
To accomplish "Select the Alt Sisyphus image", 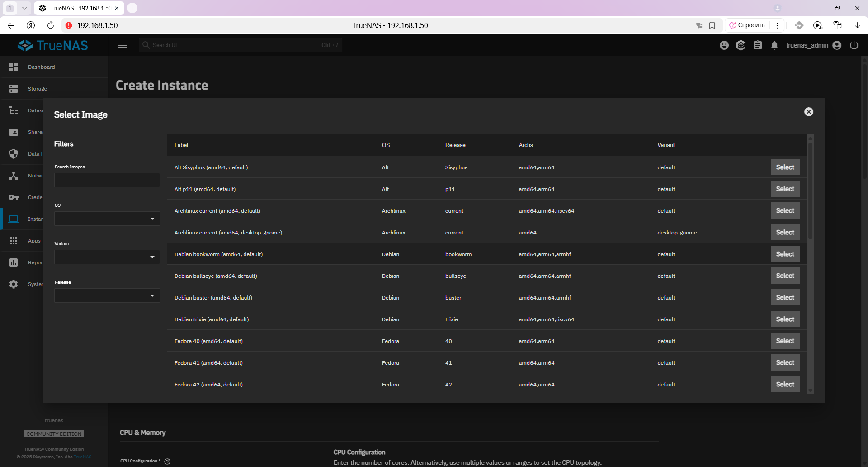I will [785, 167].
